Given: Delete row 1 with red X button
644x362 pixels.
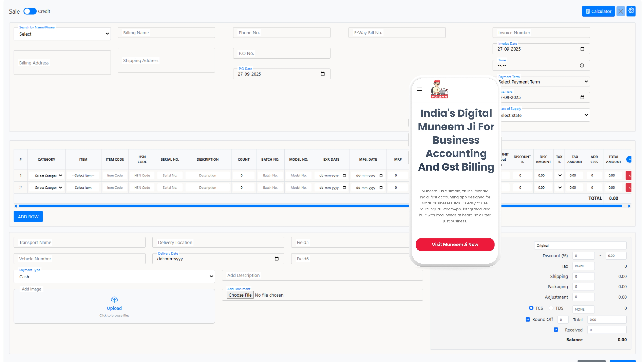Looking at the screenshot, I should pyautogui.click(x=629, y=175).
